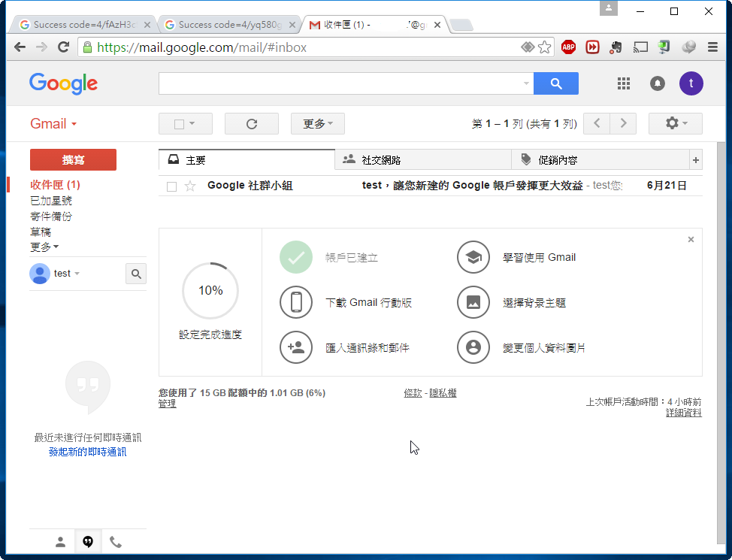The height and width of the screenshot is (560, 732).
Task: Open Google notifications bell
Action: pyautogui.click(x=658, y=83)
